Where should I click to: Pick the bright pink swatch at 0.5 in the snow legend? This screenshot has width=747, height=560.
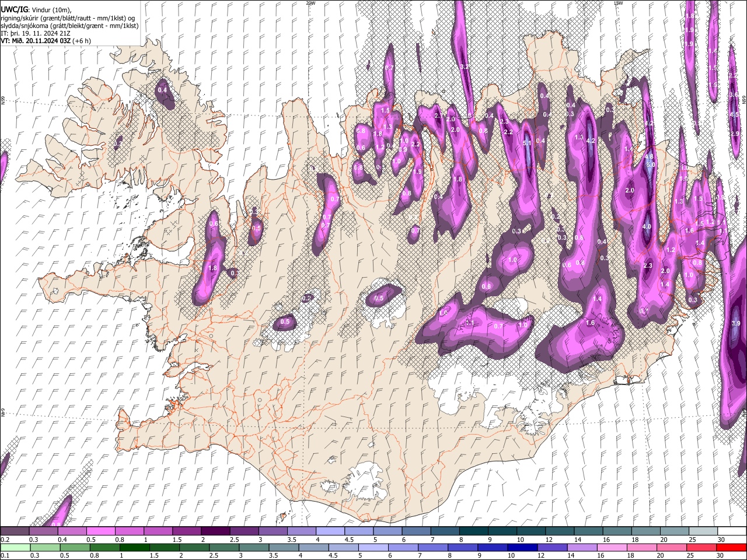(x=100, y=531)
